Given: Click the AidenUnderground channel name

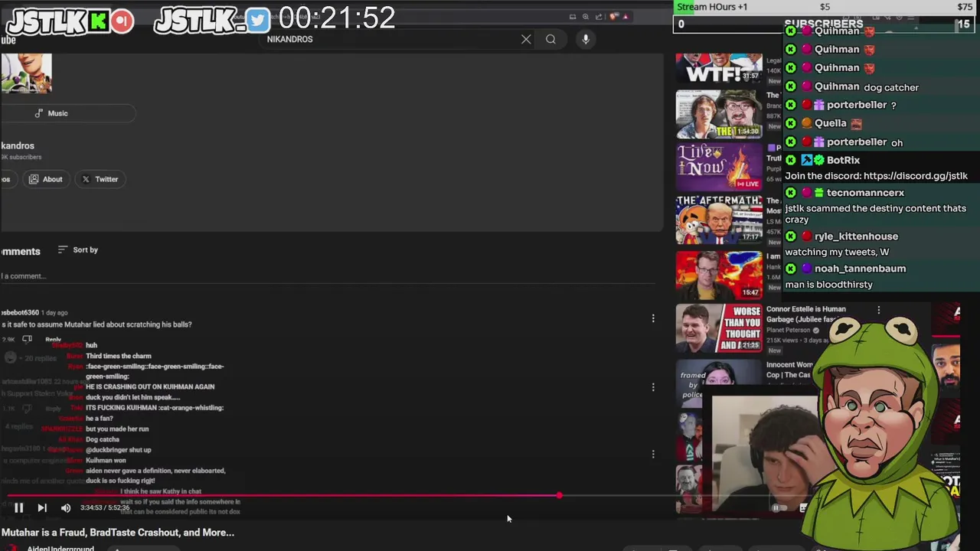Looking at the screenshot, I should [60, 549].
